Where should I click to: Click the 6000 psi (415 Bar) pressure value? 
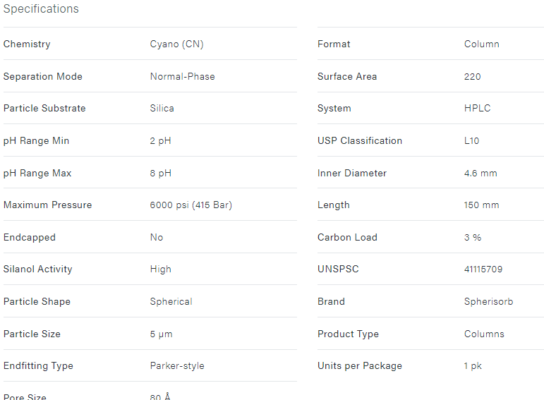[x=191, y=205]
